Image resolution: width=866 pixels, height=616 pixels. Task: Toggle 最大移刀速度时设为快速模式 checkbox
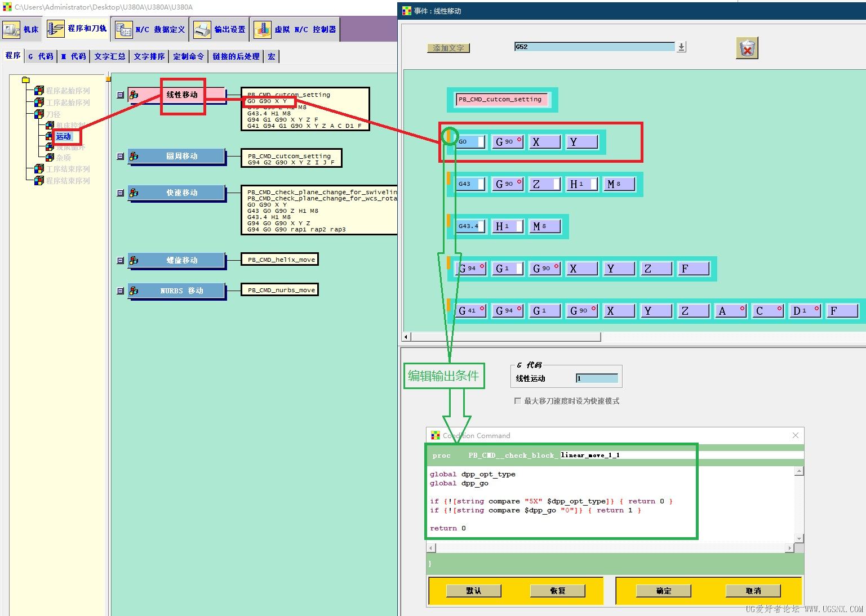tap(518, 401)
